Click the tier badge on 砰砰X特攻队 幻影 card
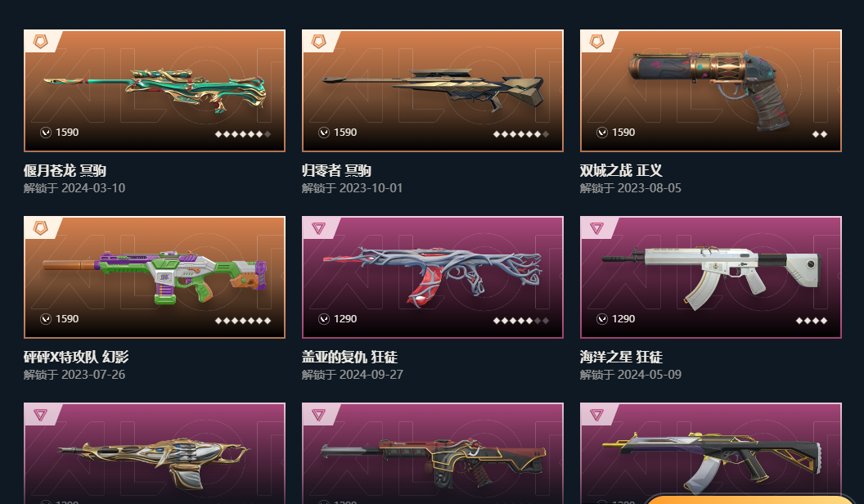Viewport: 864px width, 504px height. click(40, 228)
